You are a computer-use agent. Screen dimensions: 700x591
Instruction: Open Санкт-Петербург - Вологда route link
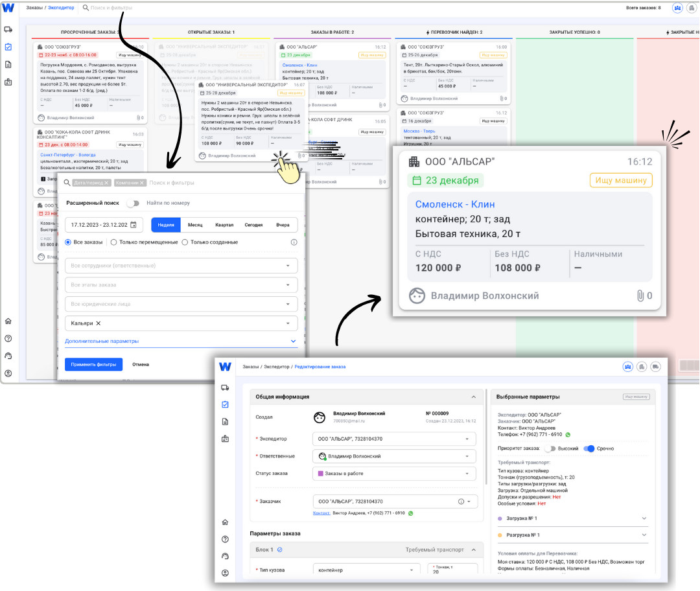pyautogui.click(x=68, y=155)
